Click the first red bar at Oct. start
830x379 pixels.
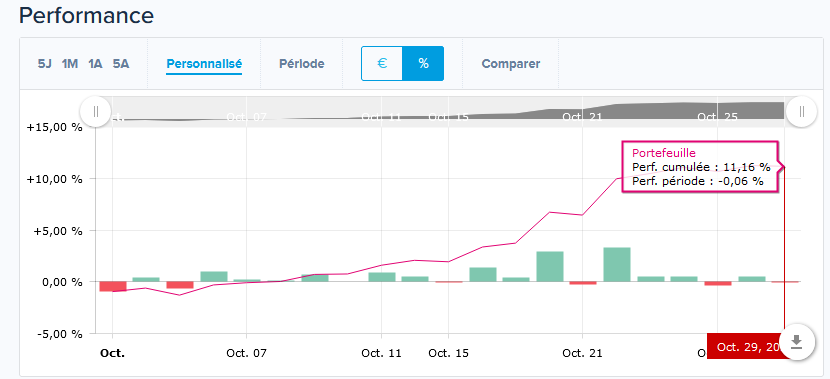[113, 286]
